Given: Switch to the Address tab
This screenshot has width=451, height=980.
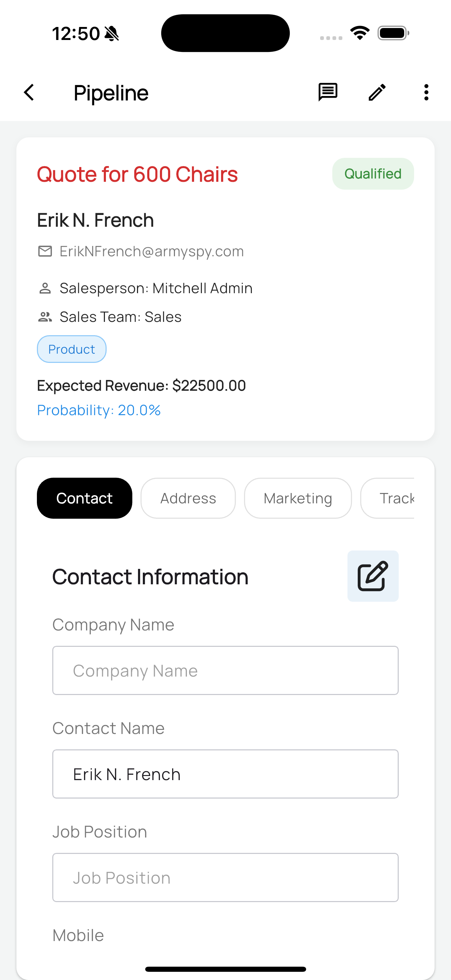Looking at the screenshot, I should [x=188, y=498].
